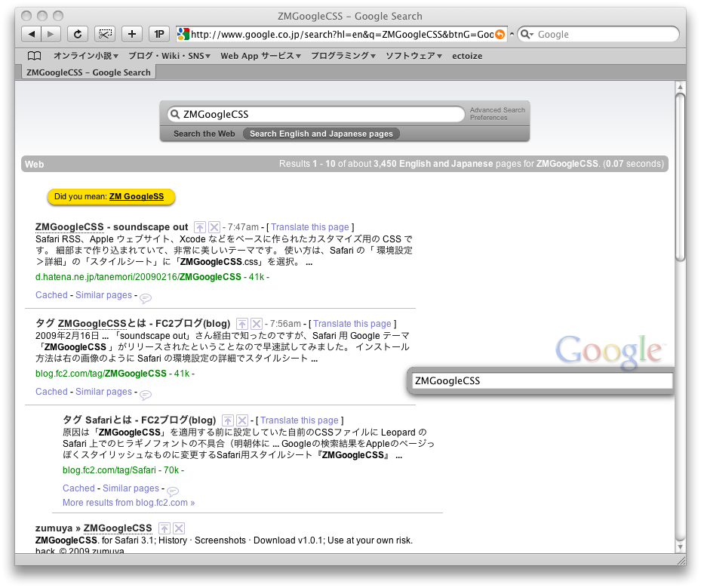Open the Preferences link

tap(488, 118)
